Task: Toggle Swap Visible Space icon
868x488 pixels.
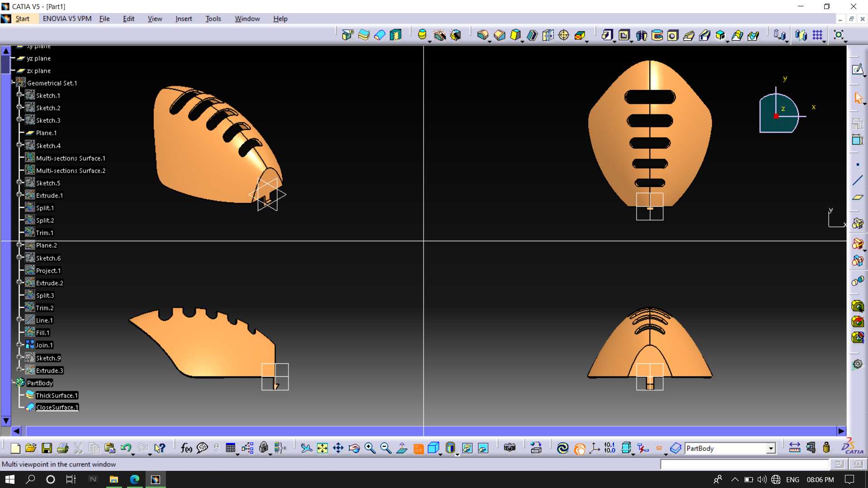Action: click(483, 448)
